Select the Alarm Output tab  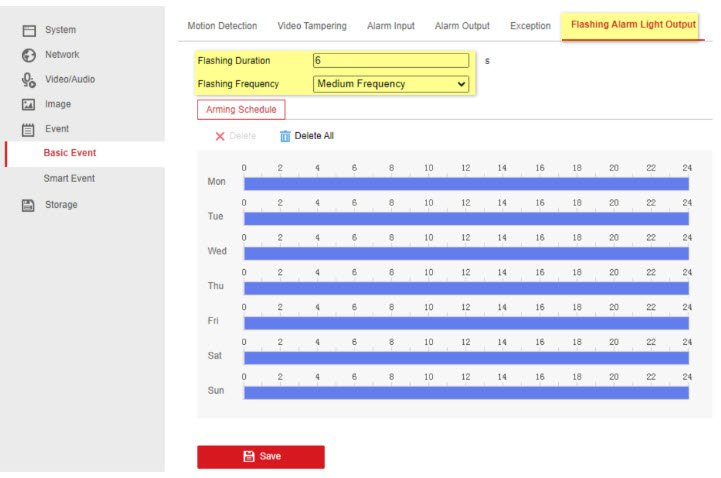[462, 26]
